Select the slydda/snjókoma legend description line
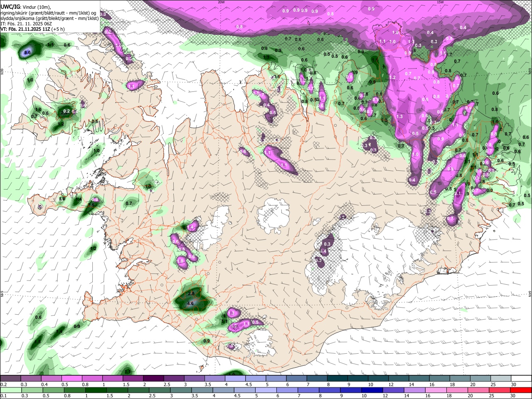The height and width of the screenshot is (399, 532). click(x=49, y=18)
